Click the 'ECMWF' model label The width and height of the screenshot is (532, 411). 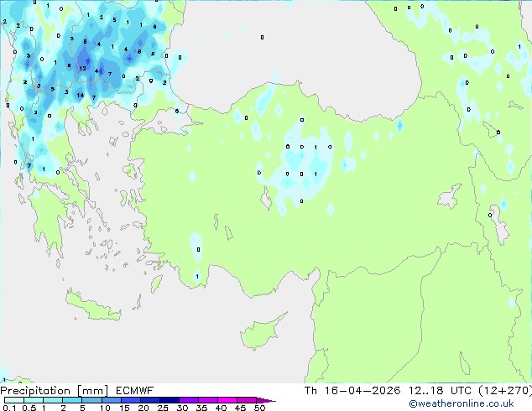(135, 391)
